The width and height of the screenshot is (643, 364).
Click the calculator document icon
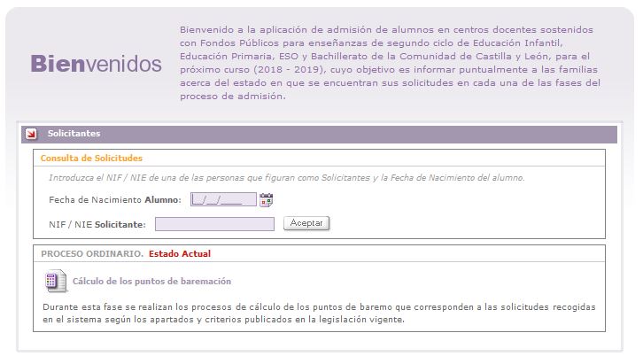[x=56, y=281]
